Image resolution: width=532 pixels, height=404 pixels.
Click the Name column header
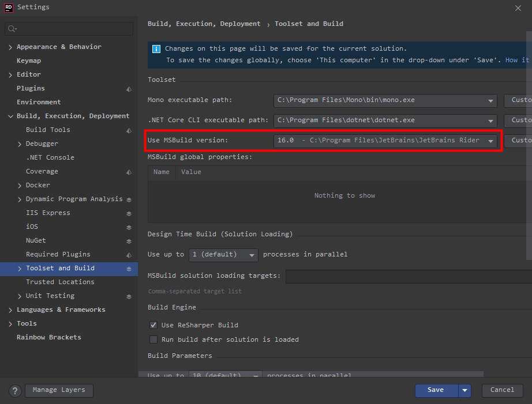(x=161, y=172)
